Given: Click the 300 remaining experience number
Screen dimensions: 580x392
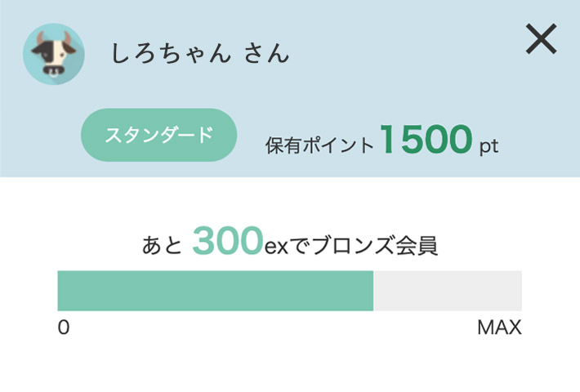Looking at the screenshot, I should 227,243.
